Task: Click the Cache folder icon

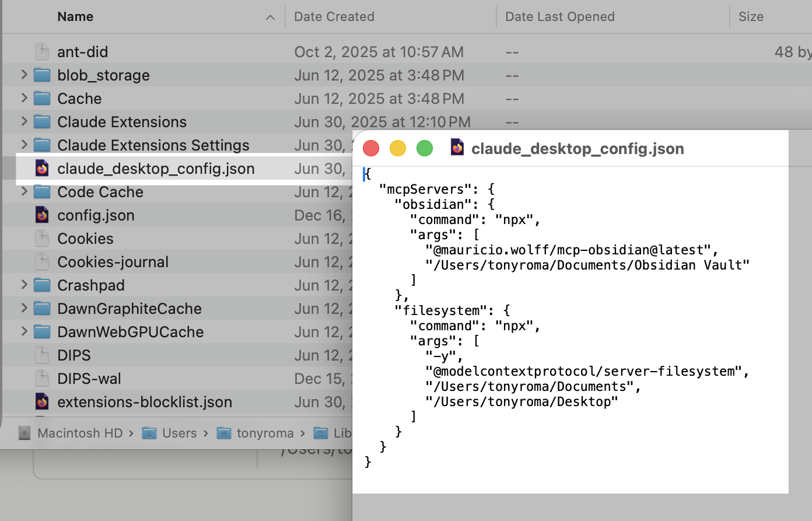Action: 42,99
